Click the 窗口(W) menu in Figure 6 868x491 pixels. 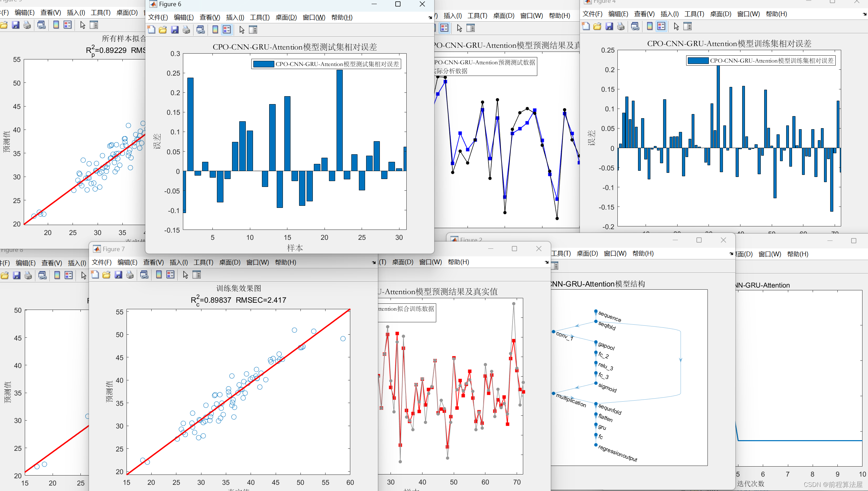point(314,18)
